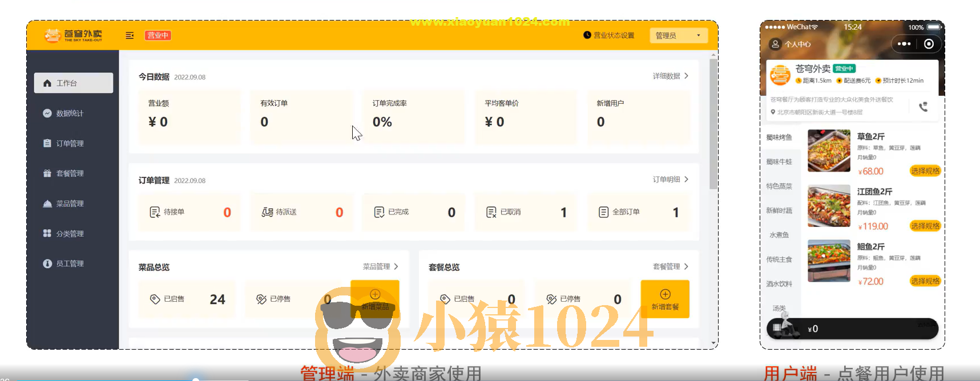Click the 新增用户 data card
The image size is (980, 381).
[x=638, y=116]
